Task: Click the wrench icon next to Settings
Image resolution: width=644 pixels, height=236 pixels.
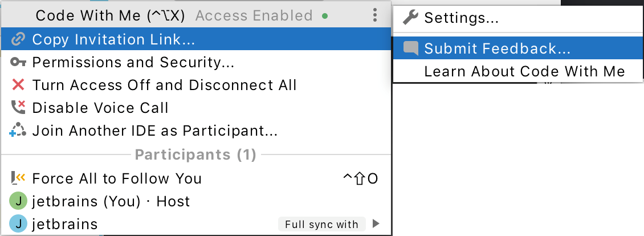Action: pyautogui.click(x=410, y=18)
